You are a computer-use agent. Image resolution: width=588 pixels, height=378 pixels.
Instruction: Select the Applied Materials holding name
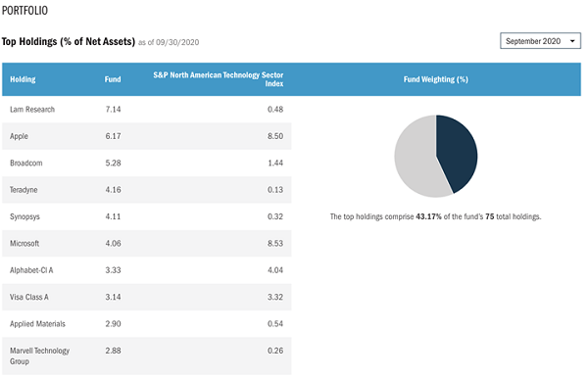coord(37,324)
